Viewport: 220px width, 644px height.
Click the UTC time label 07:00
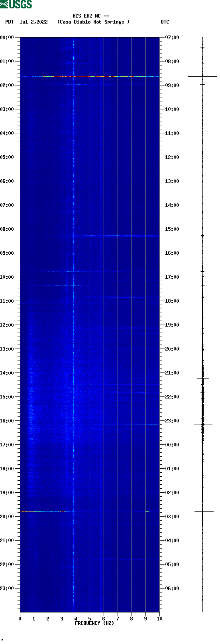click(172, 38)
